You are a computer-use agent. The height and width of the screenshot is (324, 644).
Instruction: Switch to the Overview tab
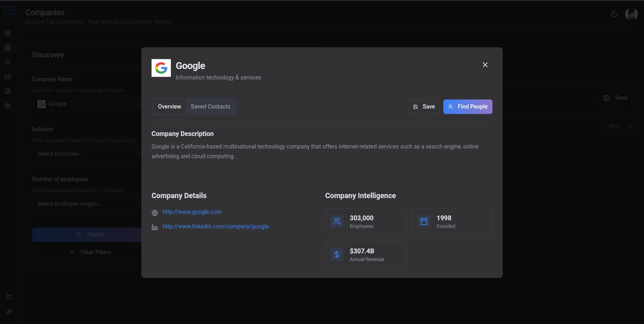(169, 107)
